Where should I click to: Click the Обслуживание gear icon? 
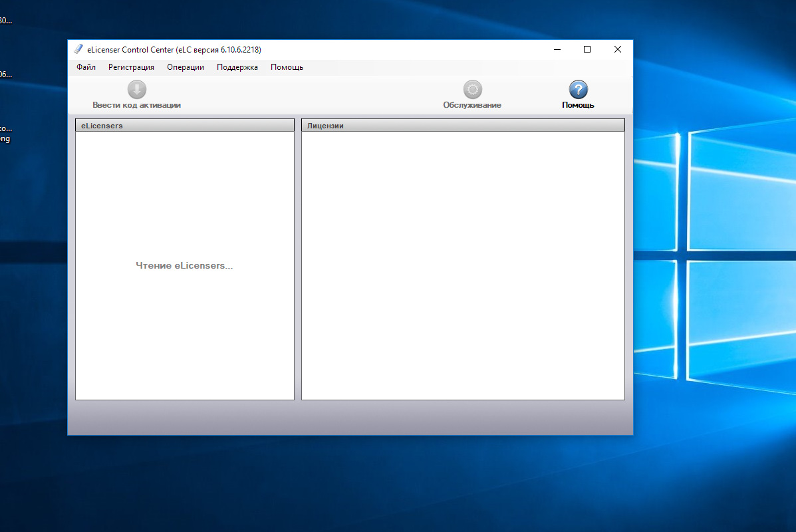pos(472,90)
